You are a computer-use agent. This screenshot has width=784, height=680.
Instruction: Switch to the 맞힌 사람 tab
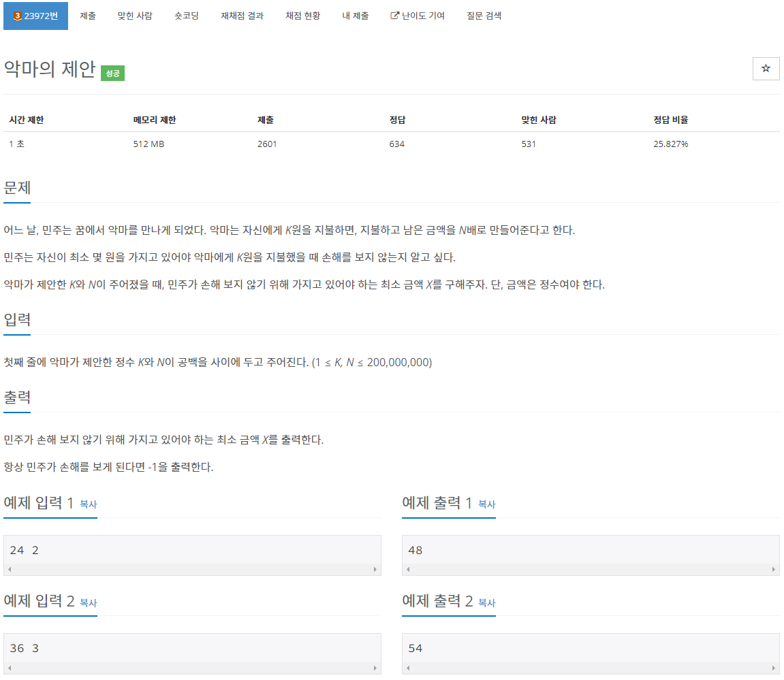[135, 15]
